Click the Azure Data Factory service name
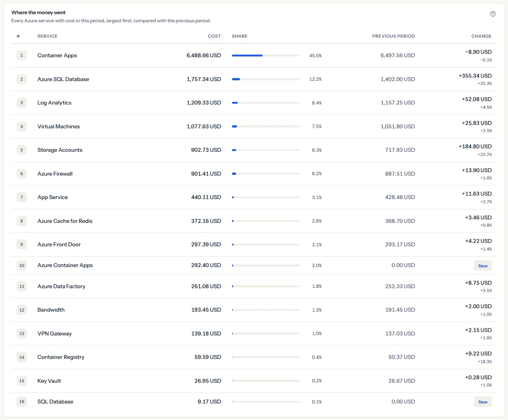 pyautogui.click(x=61, y=286)
